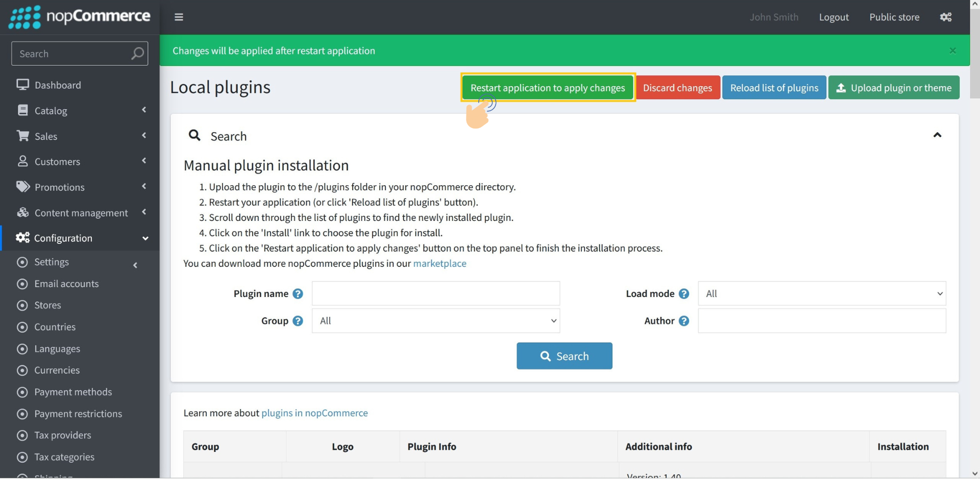Open the Group dropdown
Viewport: 980px width, 479px height.
pos(436,321)
